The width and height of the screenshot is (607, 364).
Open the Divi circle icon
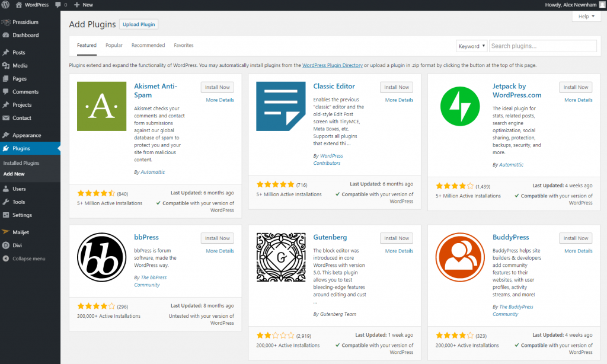(x=6, y=245)
